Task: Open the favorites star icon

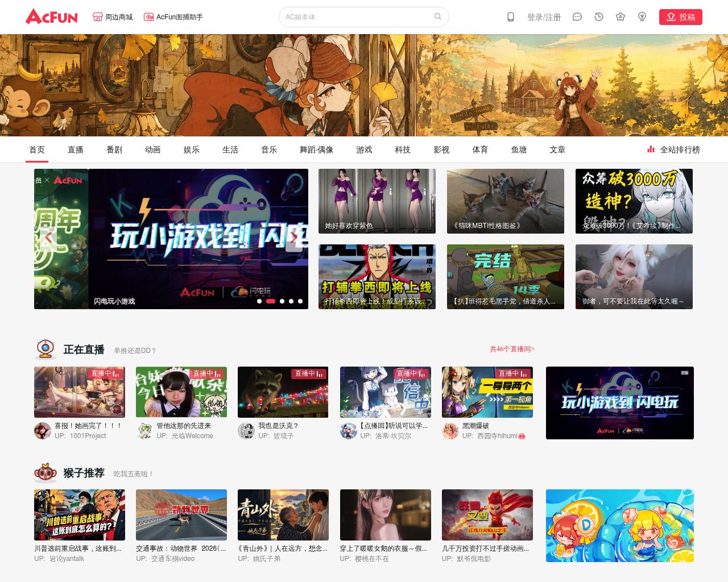Action: point(621,17)
